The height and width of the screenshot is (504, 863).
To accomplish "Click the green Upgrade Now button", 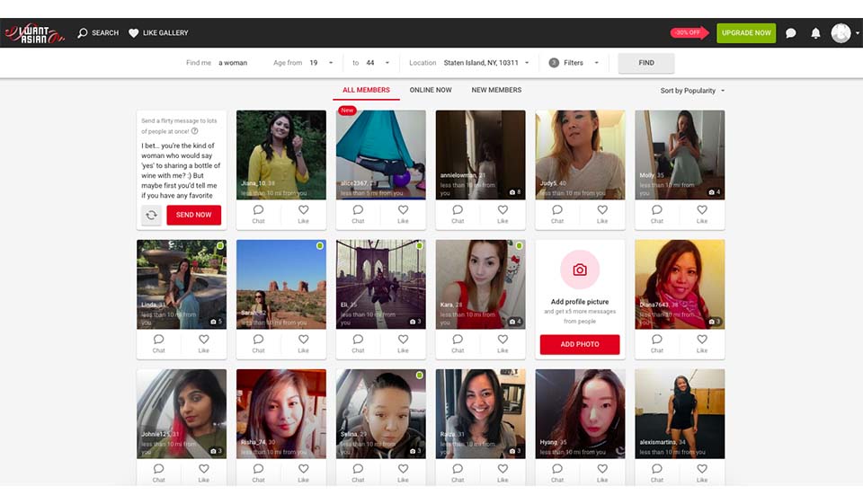I will pyautogui.click(x=745, y=33).
